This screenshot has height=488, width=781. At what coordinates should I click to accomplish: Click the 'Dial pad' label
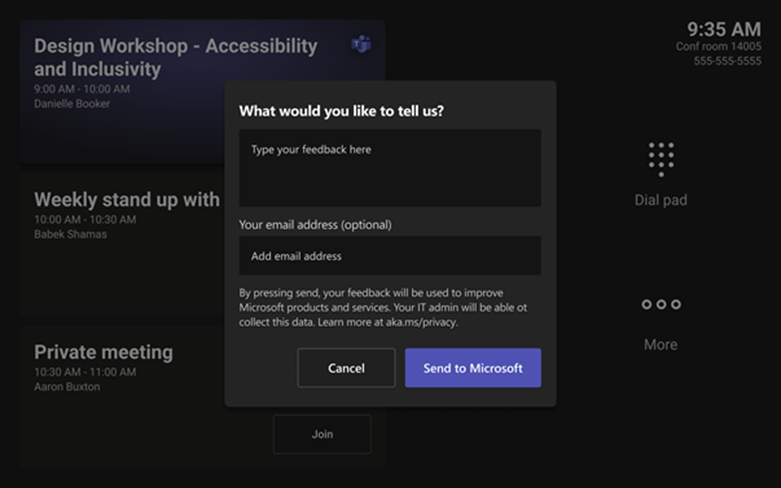[x=661, y=200]
